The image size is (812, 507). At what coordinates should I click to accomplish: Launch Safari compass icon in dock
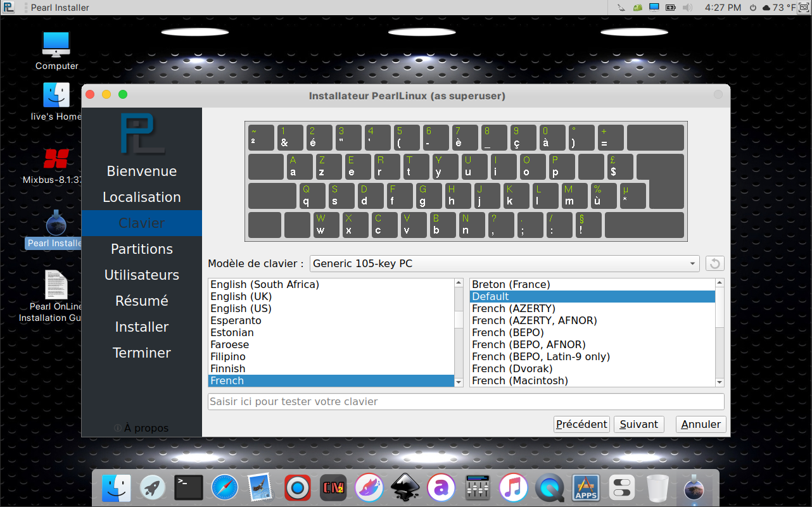point(224,488)
